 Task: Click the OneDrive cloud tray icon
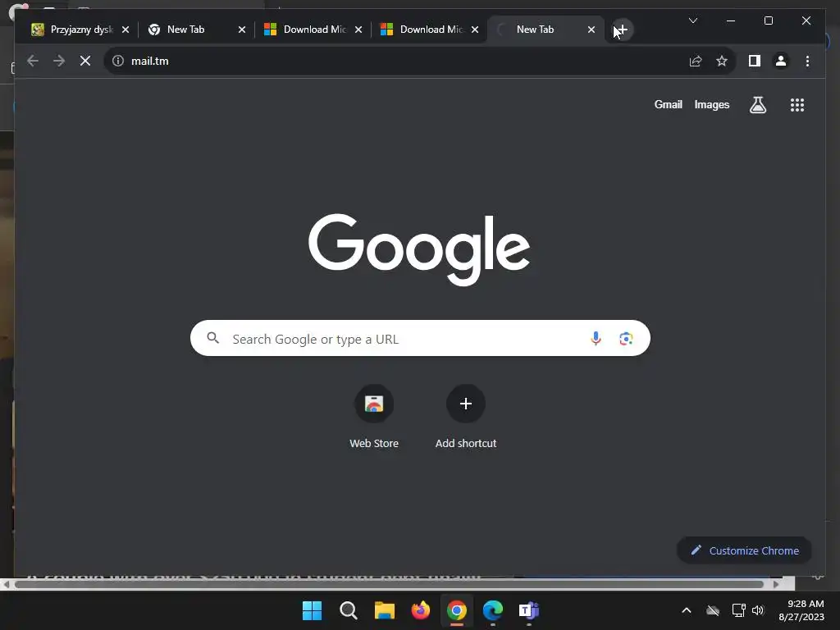pyautogui.click(x=713, y=610)
